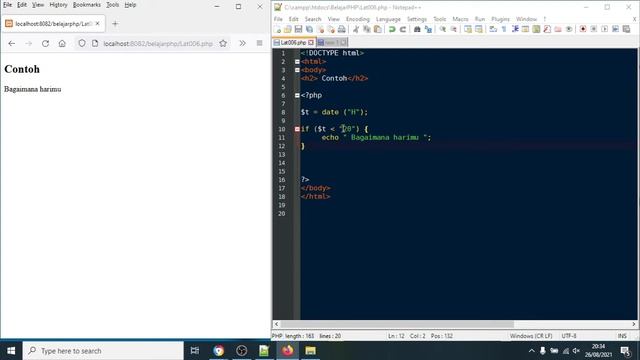640x360 pixels.
Task: Open the Language menu in Notepad++
Action: point(388,19)
